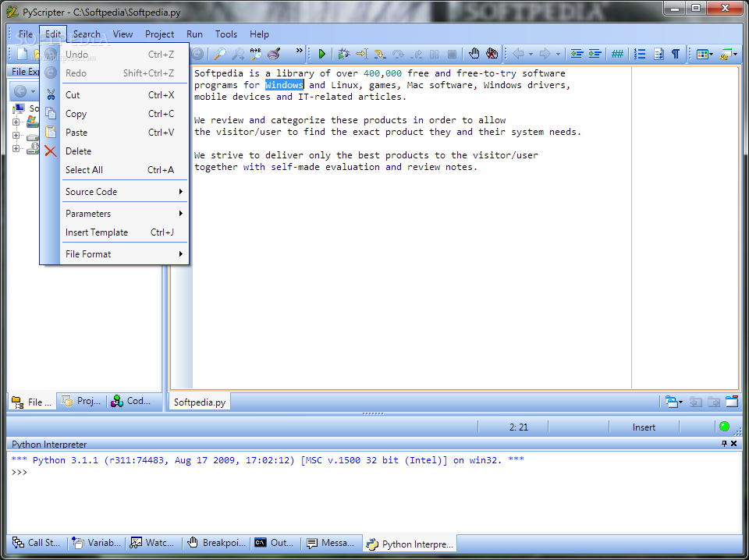Screen dimensions: 749x560
Task: Pin the Python Interpreter panel
Action: point(724,444)
